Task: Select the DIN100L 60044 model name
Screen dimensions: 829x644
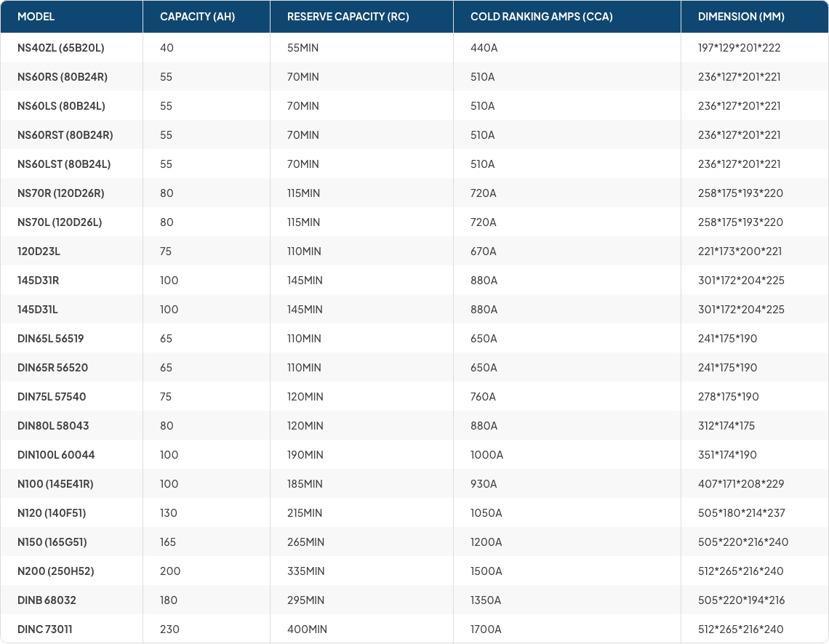Action: [x=56, y=455]
